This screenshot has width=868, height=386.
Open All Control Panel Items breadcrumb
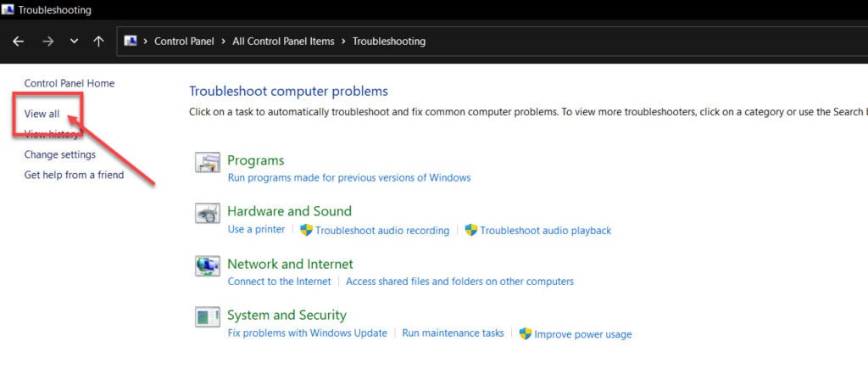283,42
